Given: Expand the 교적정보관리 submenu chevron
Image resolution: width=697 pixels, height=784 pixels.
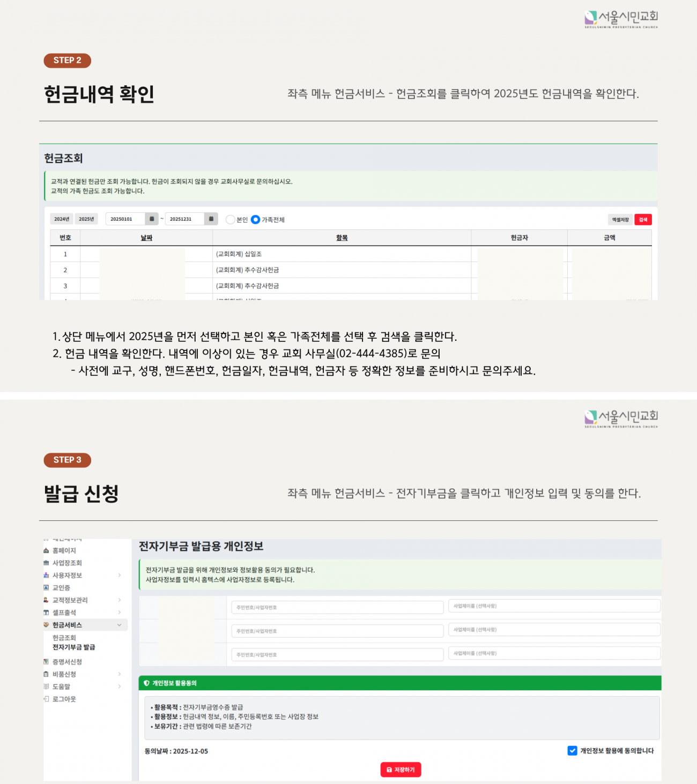Looking at the screenshot, I should [x=120, y=600].
